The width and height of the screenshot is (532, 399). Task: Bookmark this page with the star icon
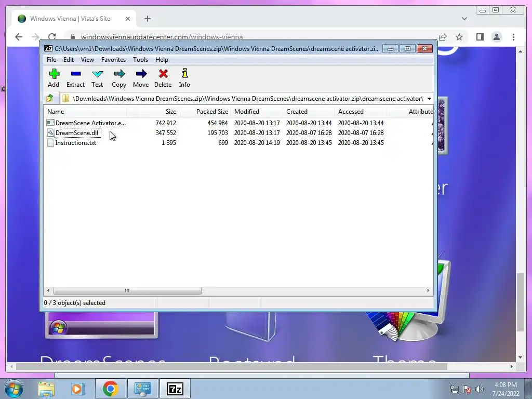[459, 37]
